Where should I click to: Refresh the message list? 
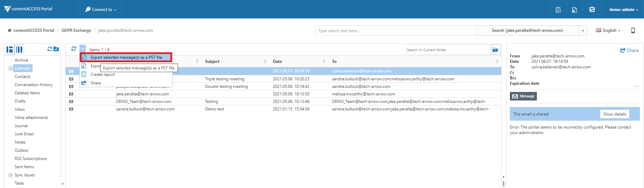coord(74,49)
